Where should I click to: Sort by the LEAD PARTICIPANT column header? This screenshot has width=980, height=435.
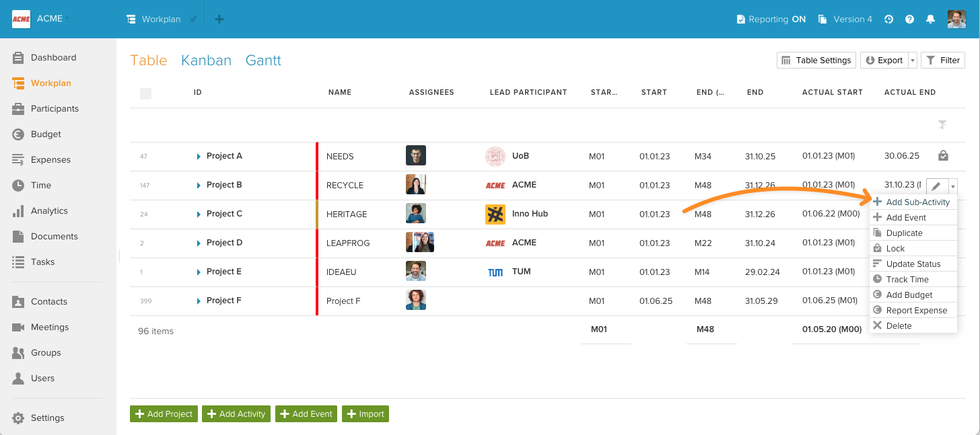click(x=528, y=92)
